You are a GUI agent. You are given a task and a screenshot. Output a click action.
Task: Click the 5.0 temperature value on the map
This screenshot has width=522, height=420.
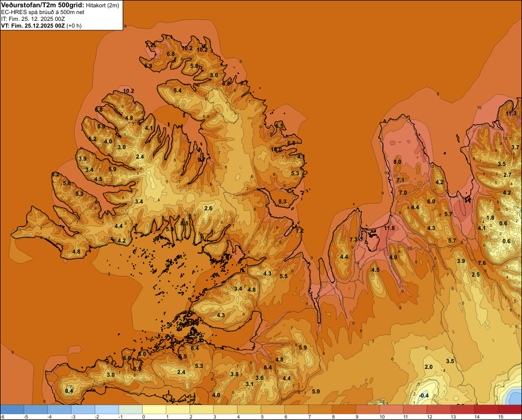214,75
